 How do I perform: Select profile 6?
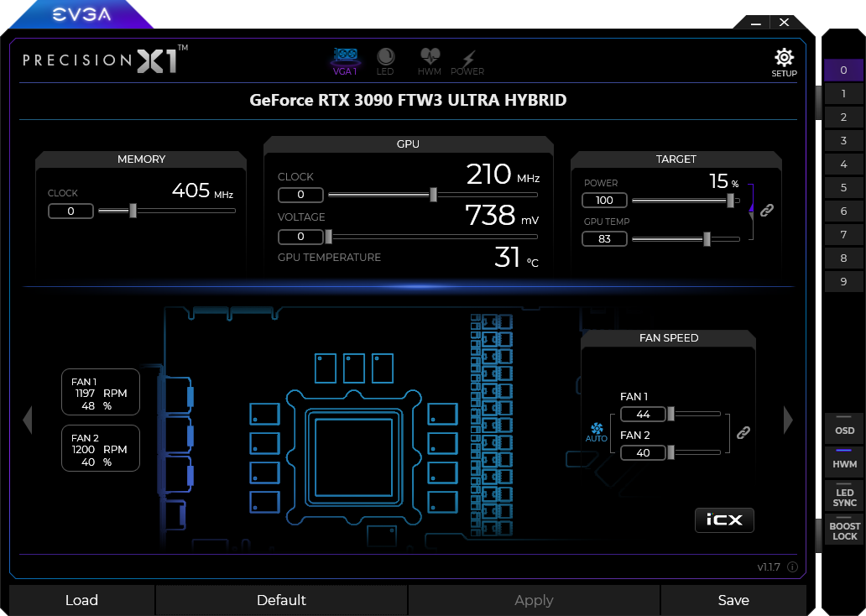coord(843,211)
